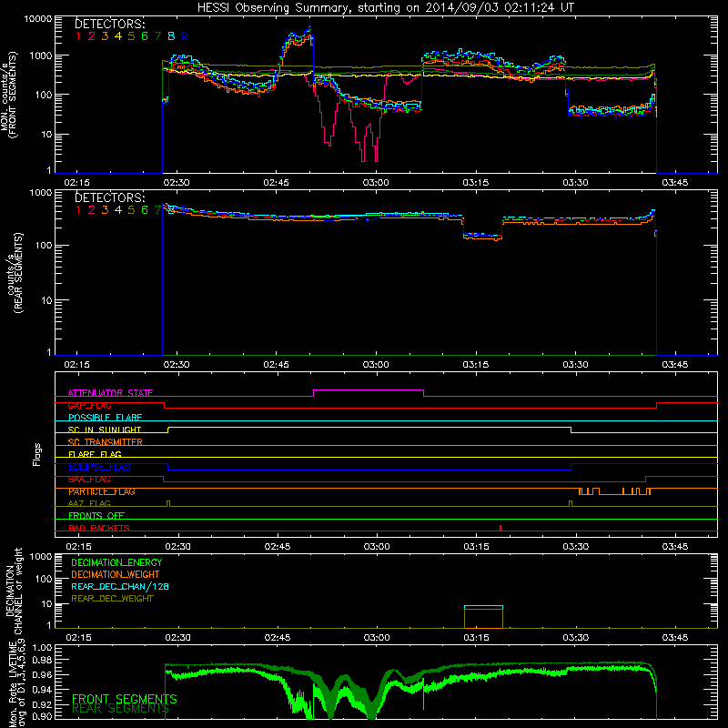Click the REAR_DEC_CHAN/128 legend entry
The width and height of the screenshot is (728, 728).
click(x=120, y=586)
